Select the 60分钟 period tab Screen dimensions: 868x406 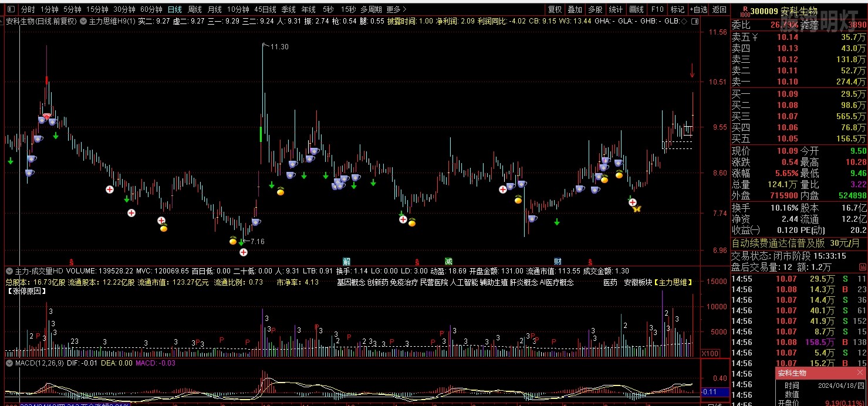point(151,10)
